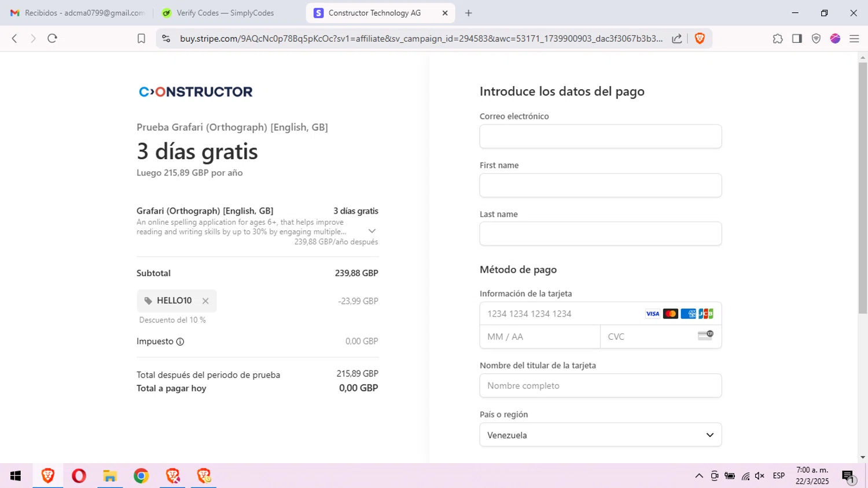Open a new browser tab

[x=469, y=13]
